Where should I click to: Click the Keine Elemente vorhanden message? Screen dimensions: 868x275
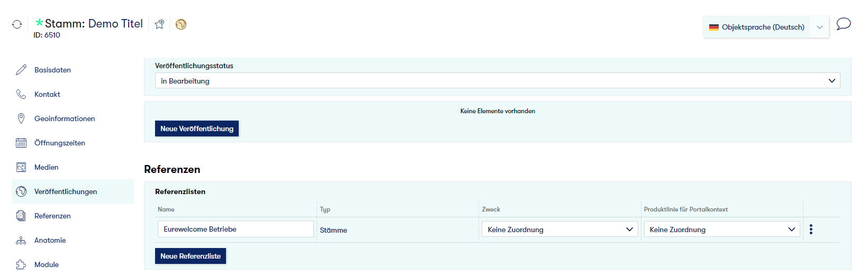(498, 111)
